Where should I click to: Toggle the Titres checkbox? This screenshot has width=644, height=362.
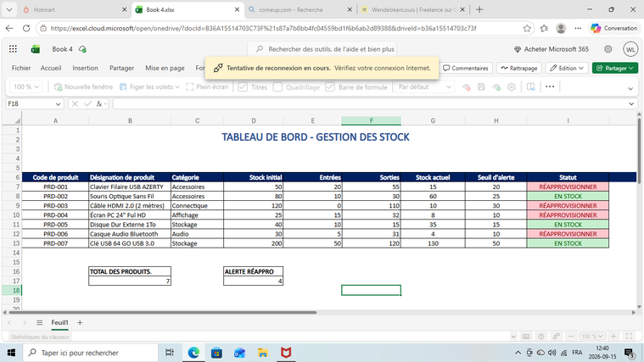[x=243, y=87]
